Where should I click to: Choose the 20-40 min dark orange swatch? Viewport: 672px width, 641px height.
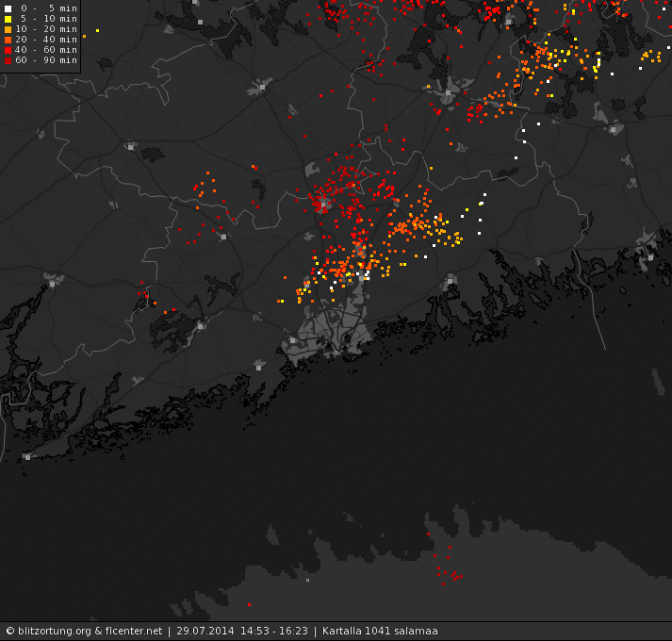[x=8, y=40]
